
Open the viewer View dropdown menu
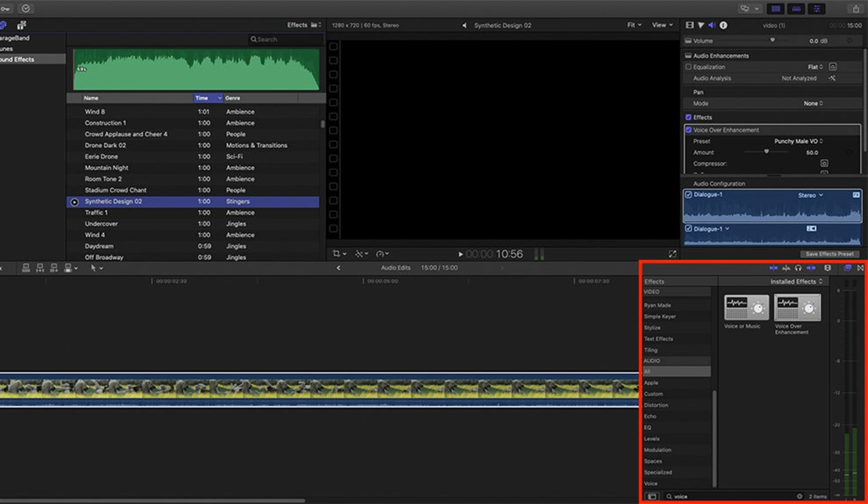pyautogui.click(x=662, y=25)
